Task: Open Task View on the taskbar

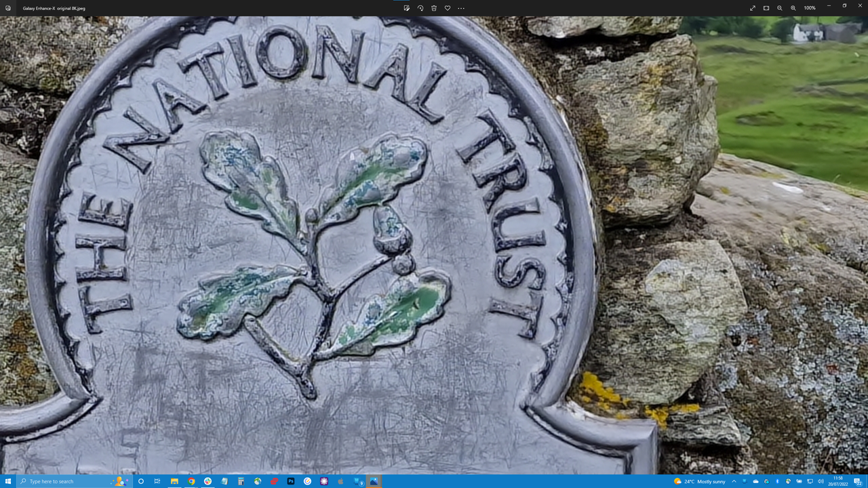Action: pos(157,481)
